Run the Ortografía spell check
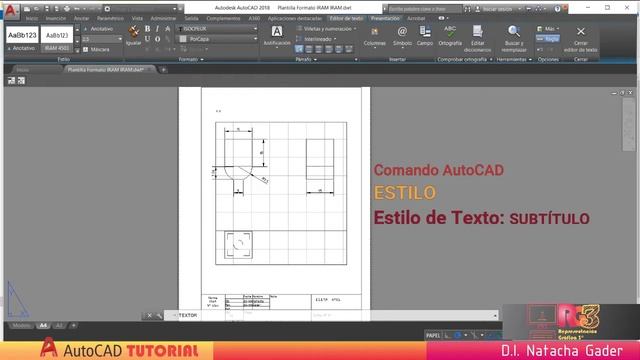 pyautogui.click(x=450, y=36)
